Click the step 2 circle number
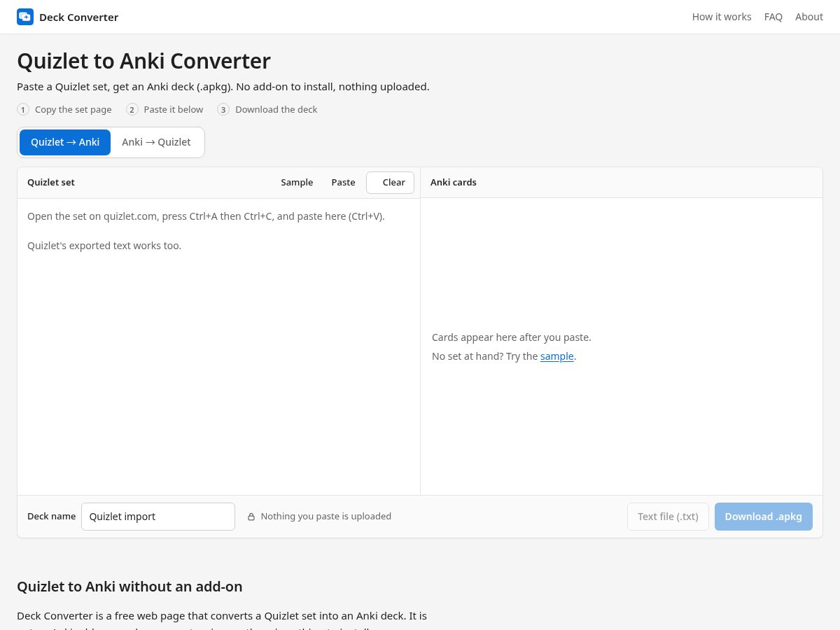 [132, 109]
